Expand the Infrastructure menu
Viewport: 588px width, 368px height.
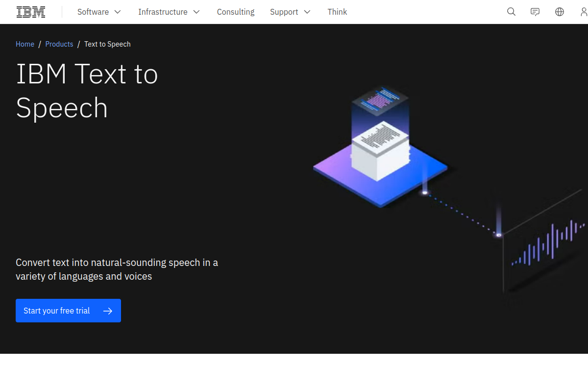[169, 12]
